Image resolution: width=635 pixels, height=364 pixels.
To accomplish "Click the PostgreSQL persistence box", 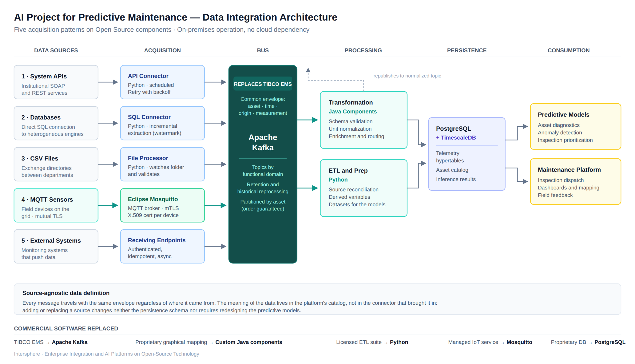I will click(x=467, y=154).
